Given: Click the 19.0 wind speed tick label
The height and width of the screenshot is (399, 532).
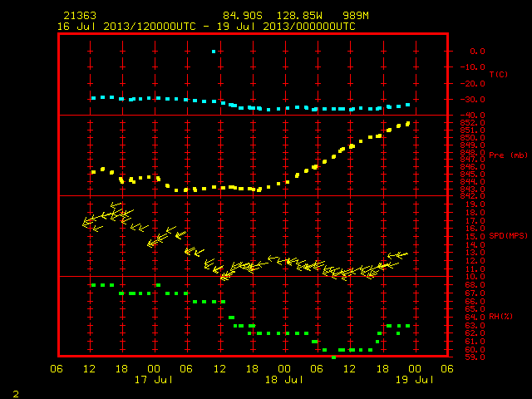Looking at the screenshot, I should point(475,204).
